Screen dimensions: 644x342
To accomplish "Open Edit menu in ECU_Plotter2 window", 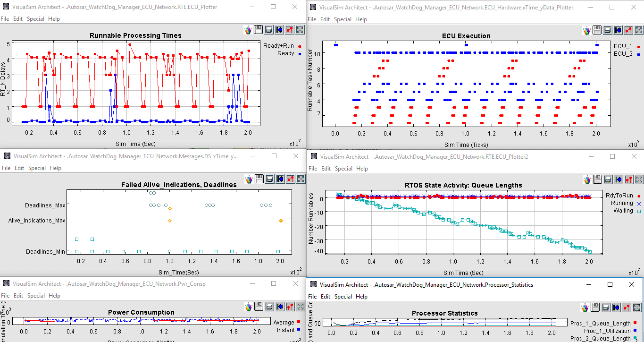I will tap(326, 168).
